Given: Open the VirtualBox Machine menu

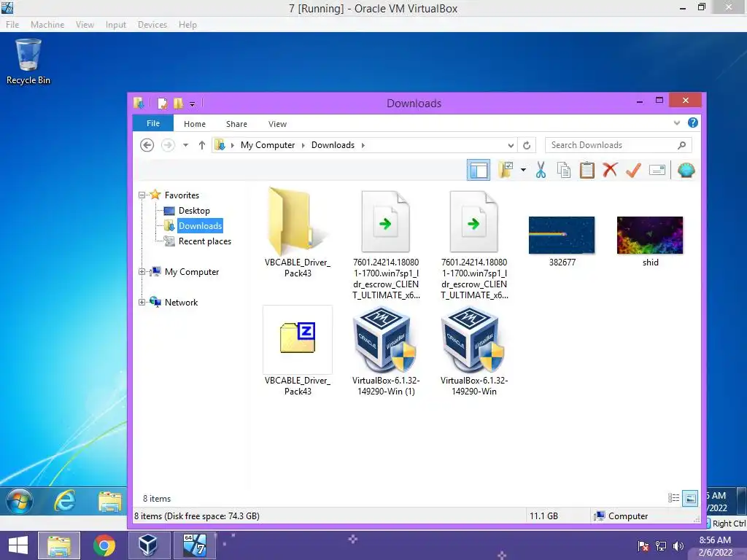Looking at the screenshot, I should coord(47,24).
